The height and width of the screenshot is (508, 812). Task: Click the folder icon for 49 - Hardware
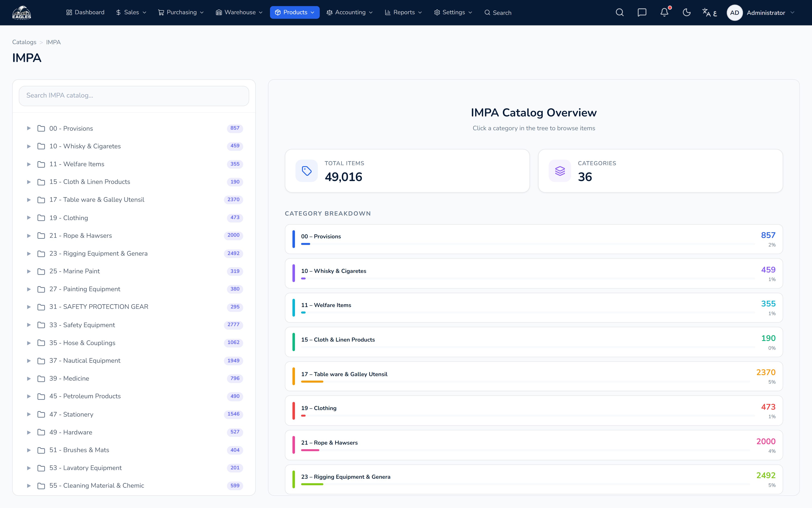41,432
